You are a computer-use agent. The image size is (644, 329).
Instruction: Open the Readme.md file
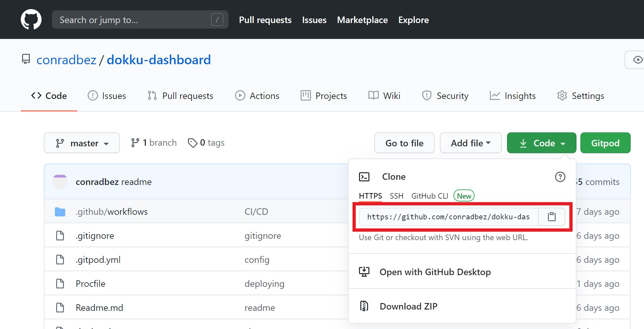click(x=99, y=308)
